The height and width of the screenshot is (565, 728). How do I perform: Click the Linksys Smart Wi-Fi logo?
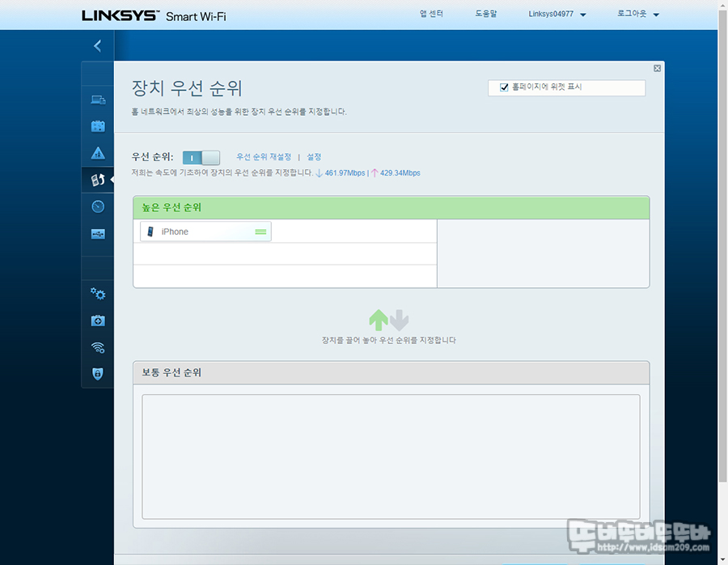coord(154,16)
